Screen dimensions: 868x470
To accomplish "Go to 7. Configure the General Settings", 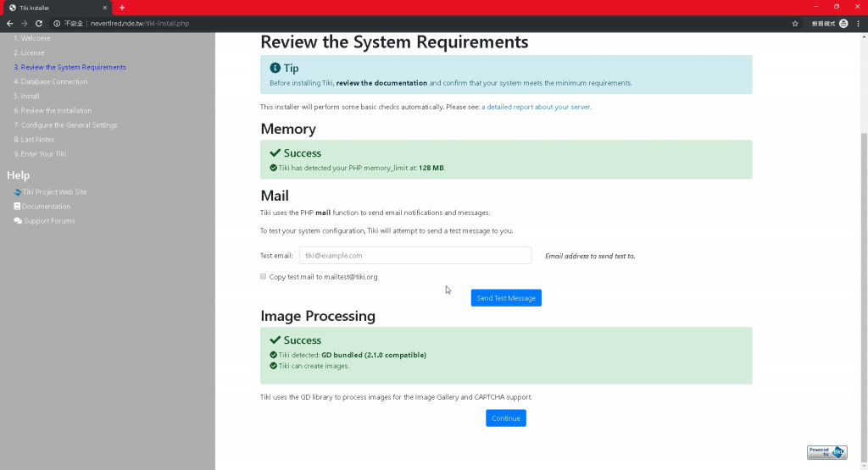I will (65, 125).
